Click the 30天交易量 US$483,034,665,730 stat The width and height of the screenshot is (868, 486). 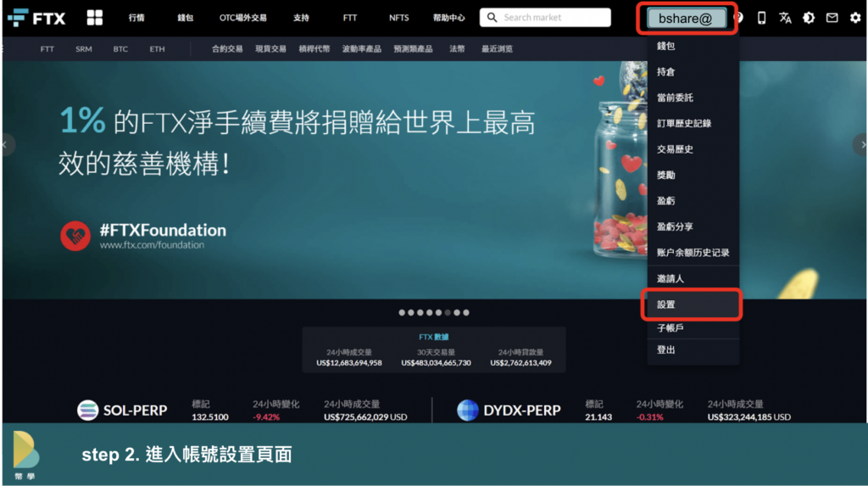437,357
